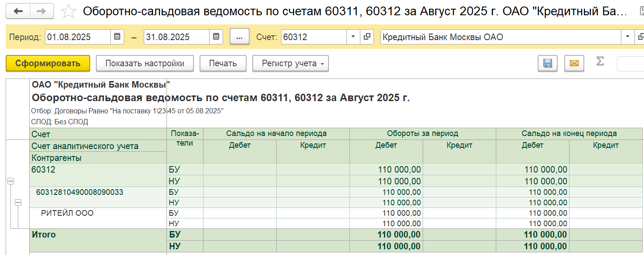644x255 pixels.
Task: Click the period start date field
Action: 78,37
